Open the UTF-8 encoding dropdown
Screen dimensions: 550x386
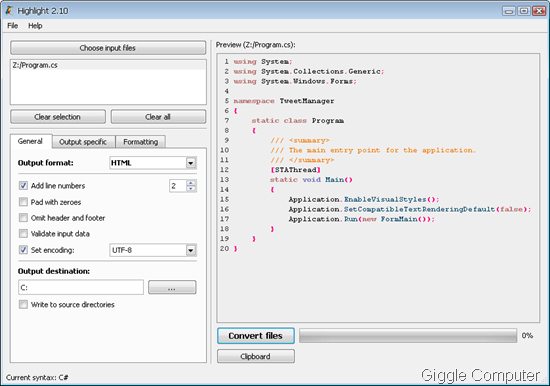[x=153, y=250]
